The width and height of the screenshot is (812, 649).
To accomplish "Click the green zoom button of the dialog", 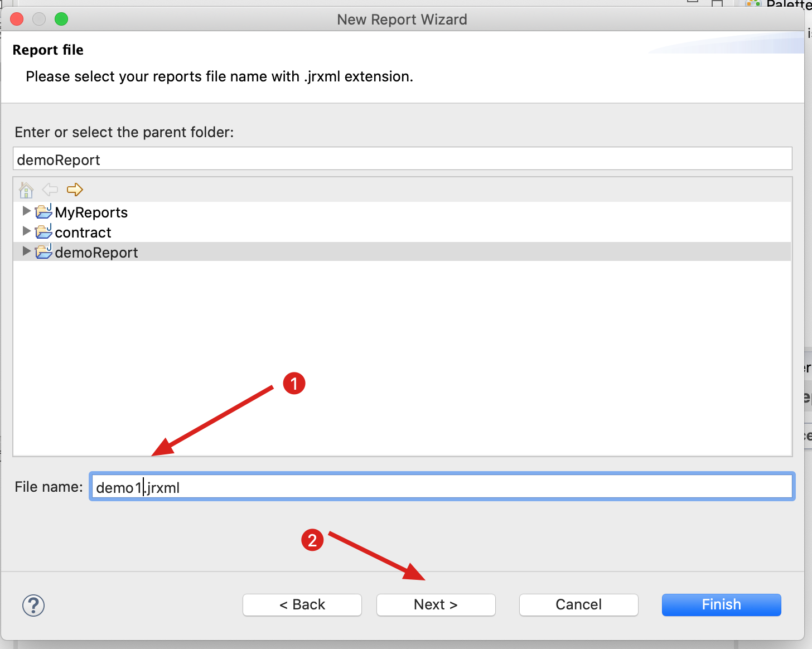I will tap(61, 18).
